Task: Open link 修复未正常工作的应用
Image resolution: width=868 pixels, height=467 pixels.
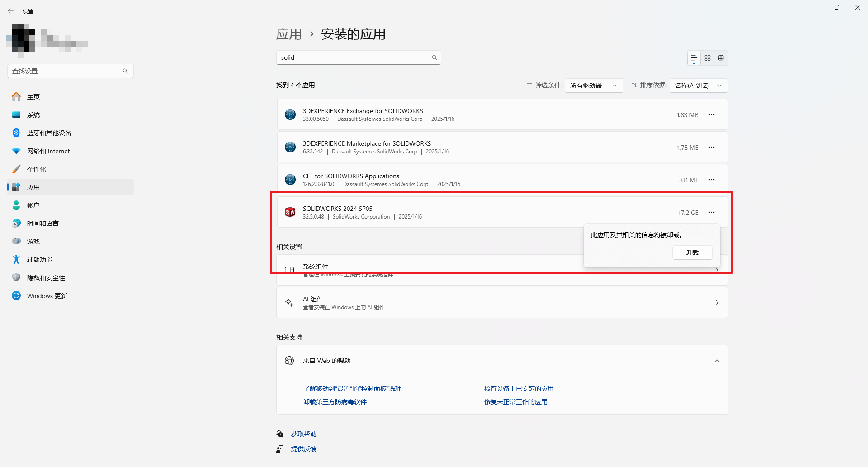Action: (x=516, y=402)
